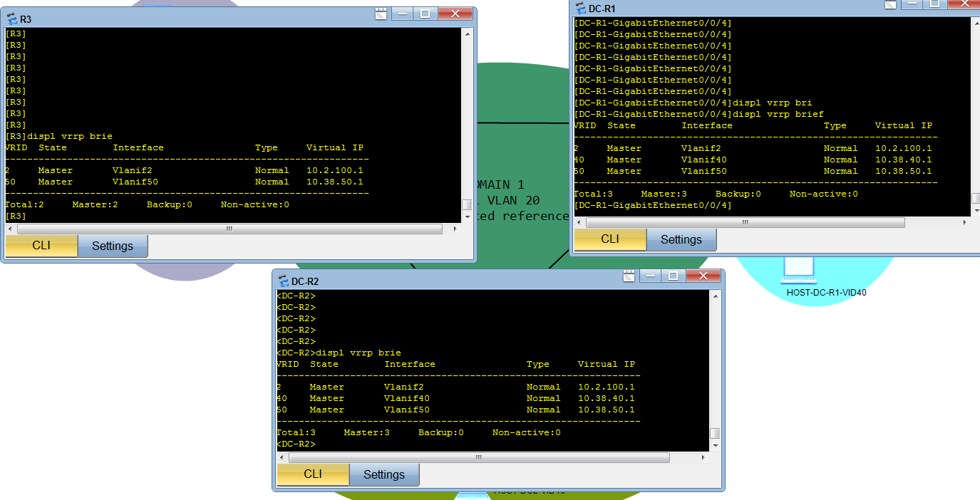980x500 pixels.
Task: Open the Settings tab in DC-R1 window
Action: click(x=681, y=239)
